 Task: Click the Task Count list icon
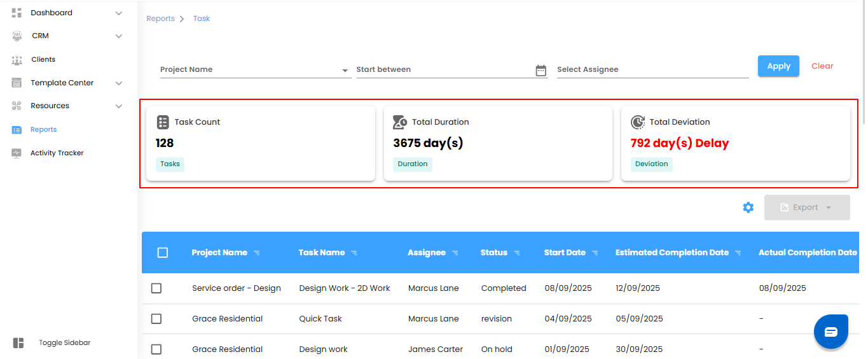click(163, 122)
